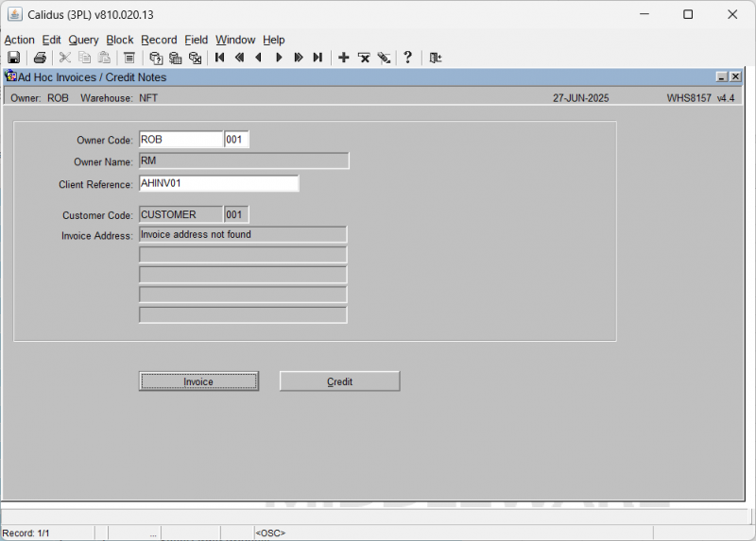Go to previous record arrow

(259, 58)
